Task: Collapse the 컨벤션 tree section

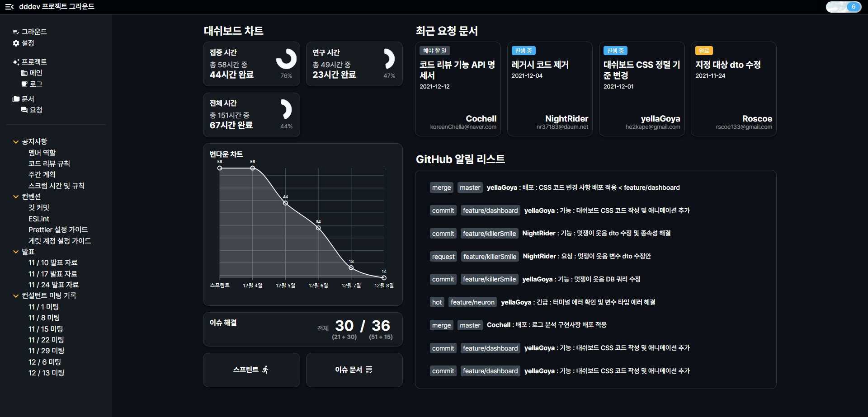Action: tap(16, 197)
